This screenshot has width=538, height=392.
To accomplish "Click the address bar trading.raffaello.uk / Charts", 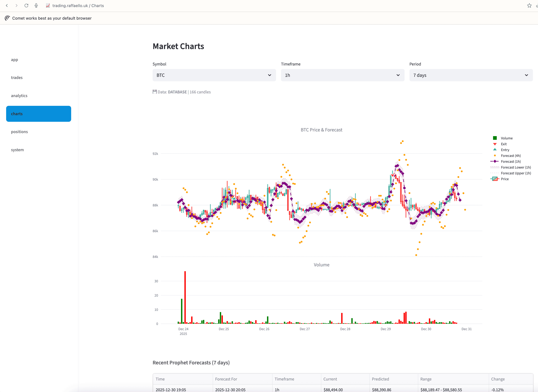I will pos(78,6).
